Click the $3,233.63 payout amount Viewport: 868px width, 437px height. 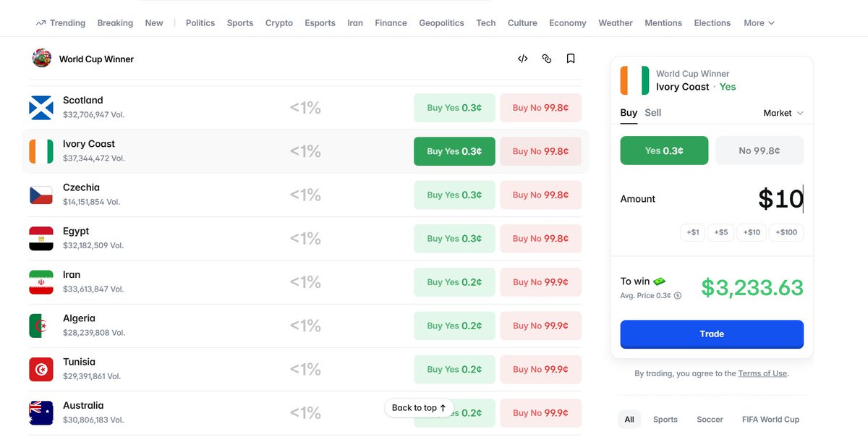(752, 287)
